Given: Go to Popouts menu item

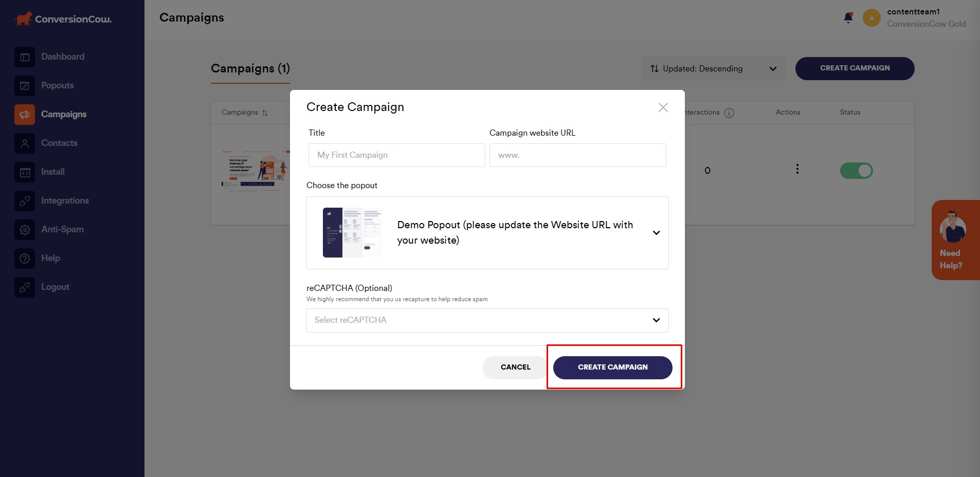Looking at the screenshot, I should 58,85.
